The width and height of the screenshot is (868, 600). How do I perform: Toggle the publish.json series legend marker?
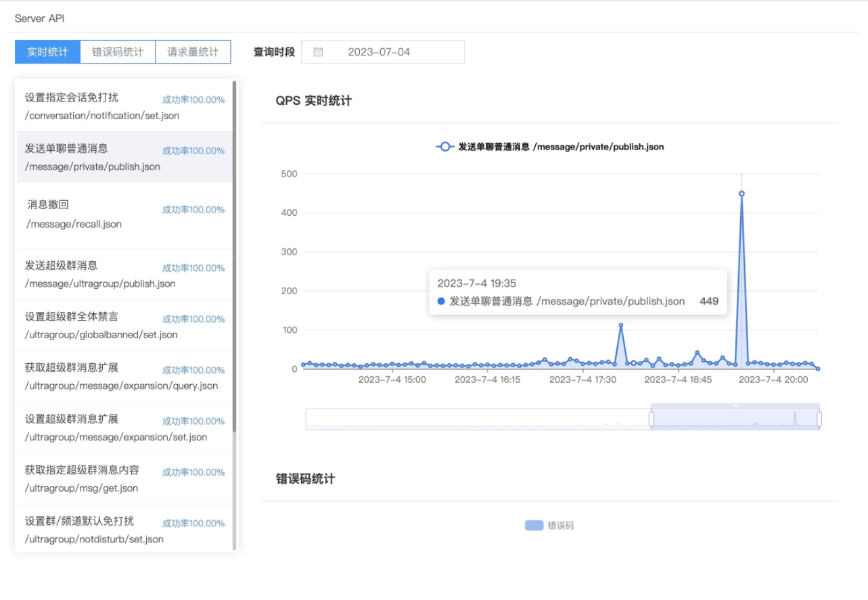444,147
